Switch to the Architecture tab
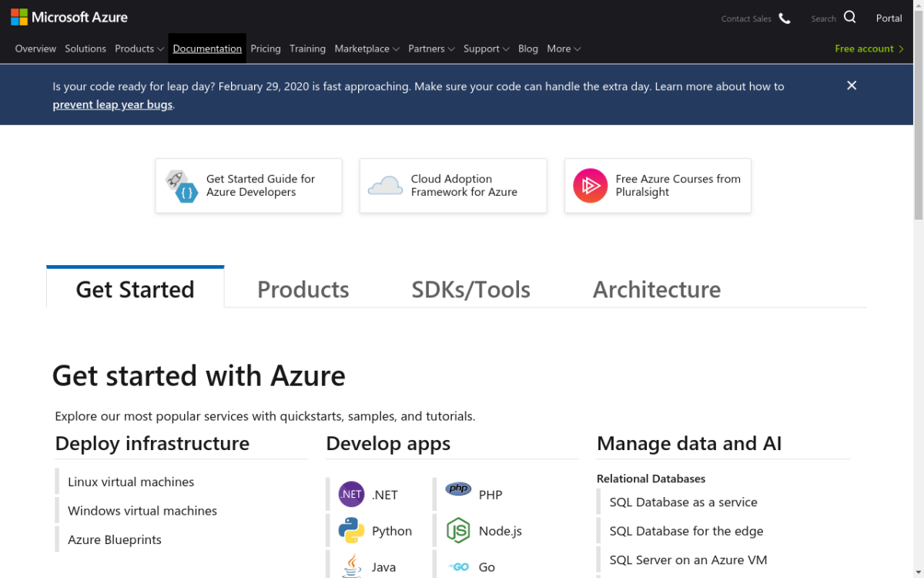 click(x=656, y=289)
